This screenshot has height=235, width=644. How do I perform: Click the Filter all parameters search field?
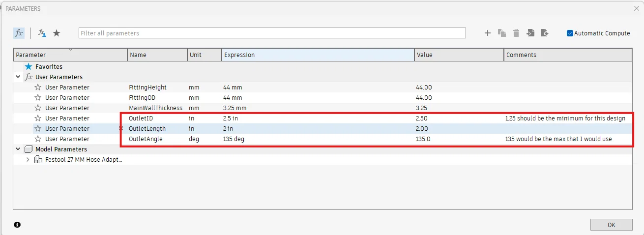pyautogui.click(x=272, y=33)
